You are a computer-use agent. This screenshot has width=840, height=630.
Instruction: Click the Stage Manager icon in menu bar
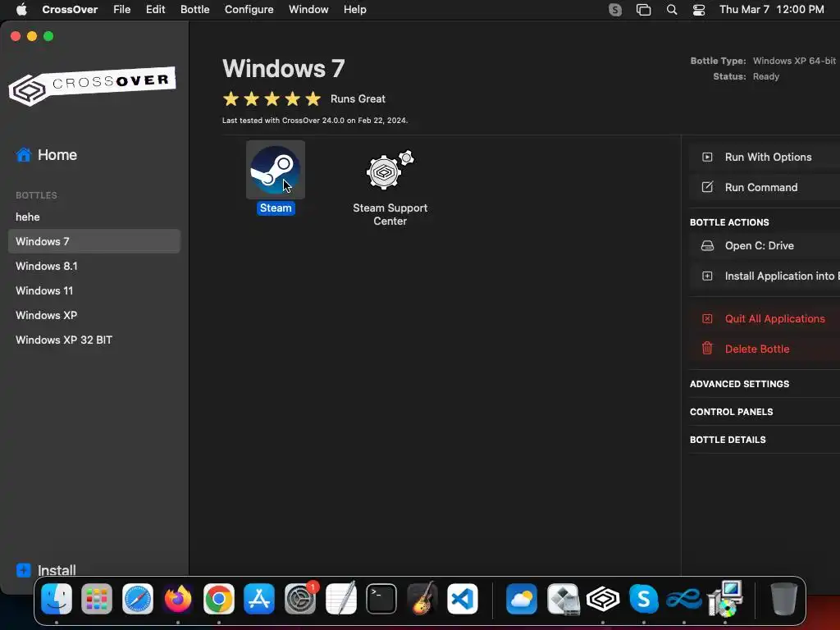pyautogui.click(x=643, y=10)
